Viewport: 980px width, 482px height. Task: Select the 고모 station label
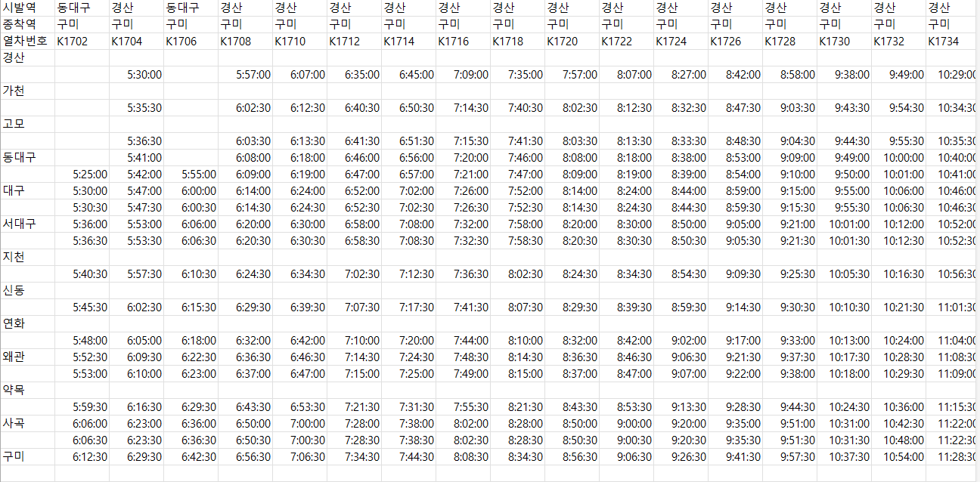click(28, 125)
